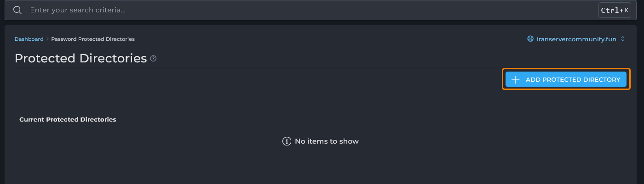Click the breadcrumb separator chevron
Viewport: 644px width, 184px height.
click(x=47, y=39)
